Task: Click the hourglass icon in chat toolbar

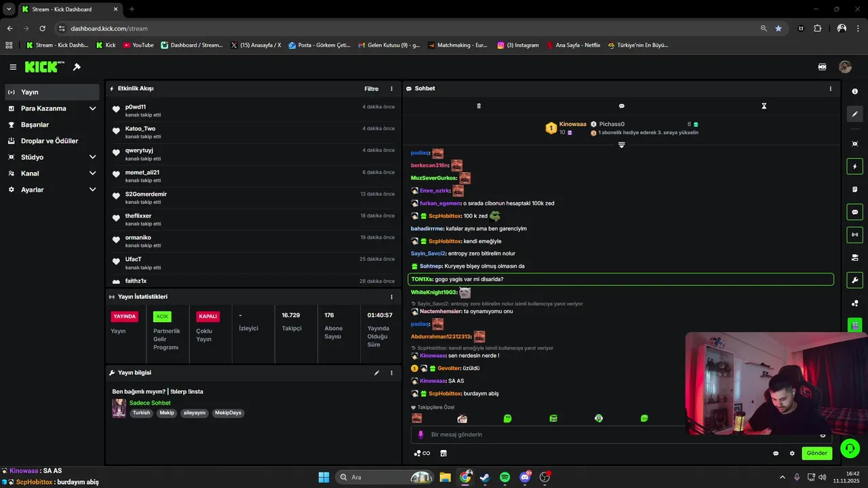Action: pos(764,106)
